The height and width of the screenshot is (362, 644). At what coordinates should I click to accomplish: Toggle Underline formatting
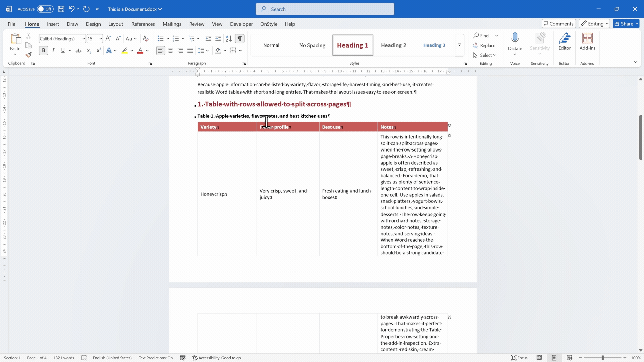pyautogui.click(x=63, y=51)
